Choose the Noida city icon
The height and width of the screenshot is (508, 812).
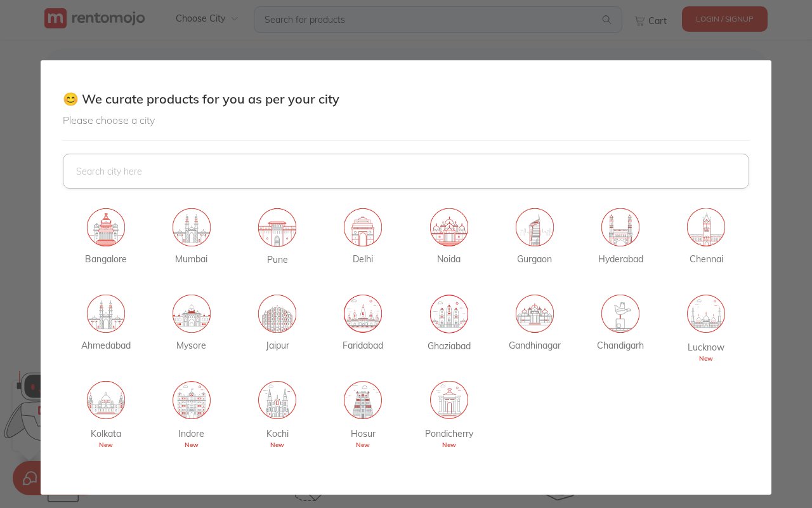pyautogui.click(x=449, y=227)
